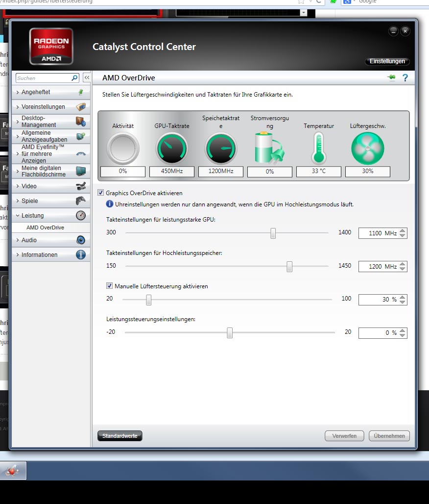Select AMD OverDrive in the sidebar
The width and height of the screenshot is (429, 504).
45,227
